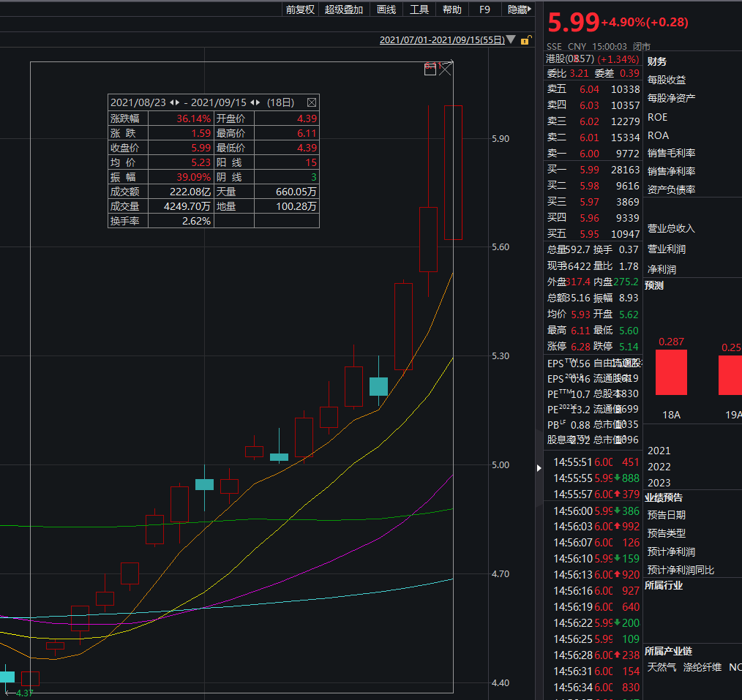Click the red 18A forecast bar

pos(671,372)
